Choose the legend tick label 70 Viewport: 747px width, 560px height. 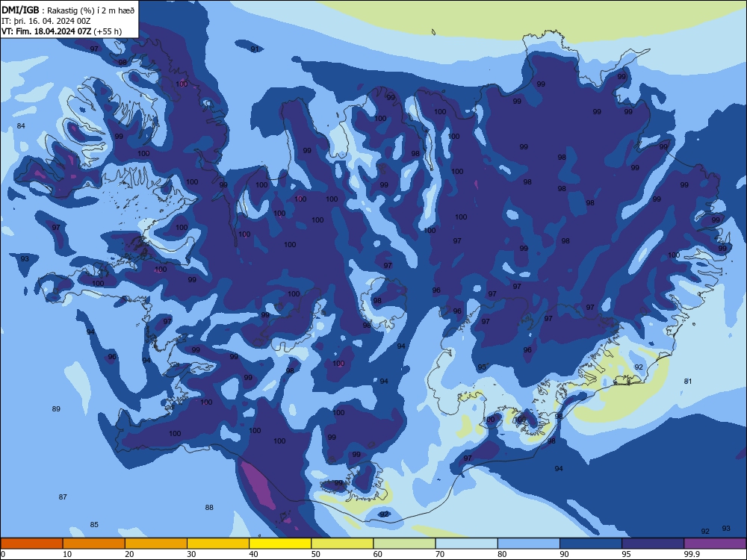440,554
